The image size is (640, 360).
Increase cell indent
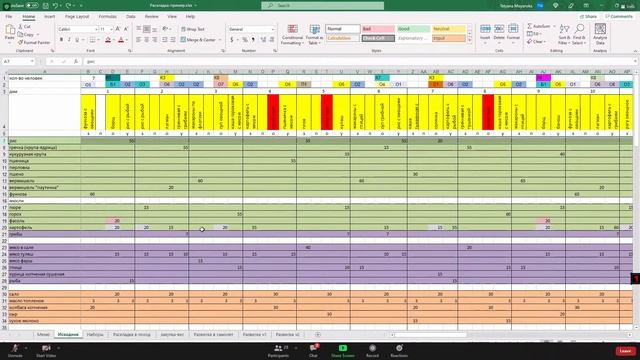173,40
